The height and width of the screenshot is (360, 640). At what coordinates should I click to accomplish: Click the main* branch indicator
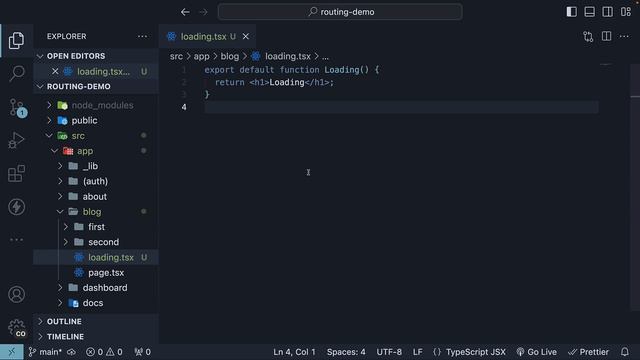pyautogui.click(x=45, y=352)
